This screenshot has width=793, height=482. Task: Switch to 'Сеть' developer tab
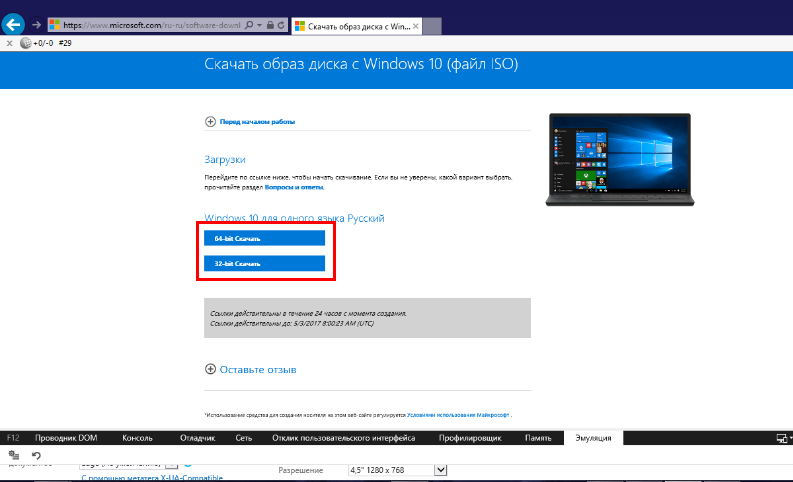pos(243,438)
